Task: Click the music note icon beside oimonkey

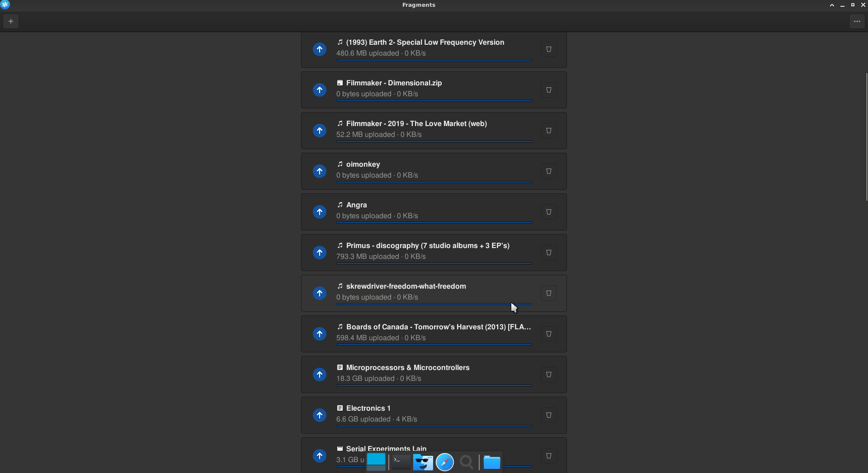Action: (340, 164)
